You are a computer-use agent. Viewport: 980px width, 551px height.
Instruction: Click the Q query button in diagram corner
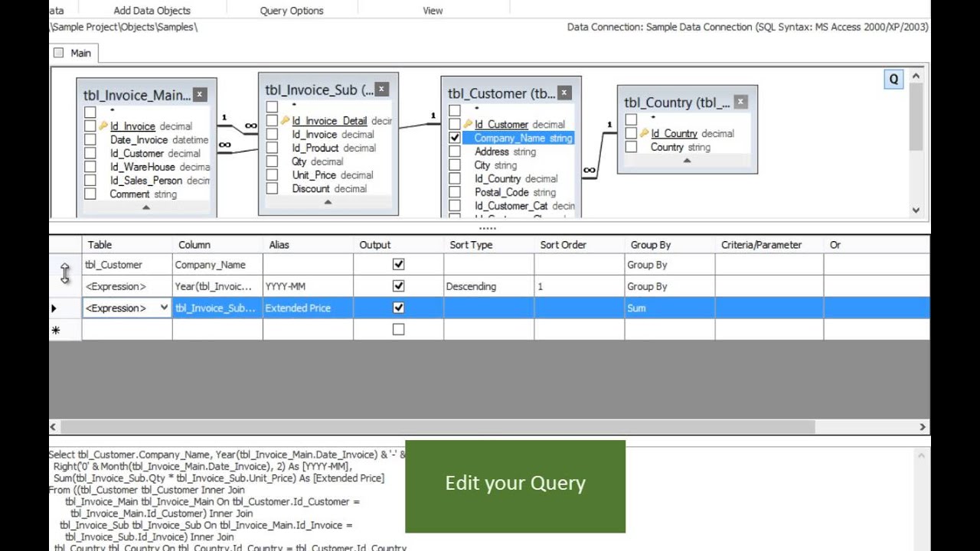click(893, 79)
